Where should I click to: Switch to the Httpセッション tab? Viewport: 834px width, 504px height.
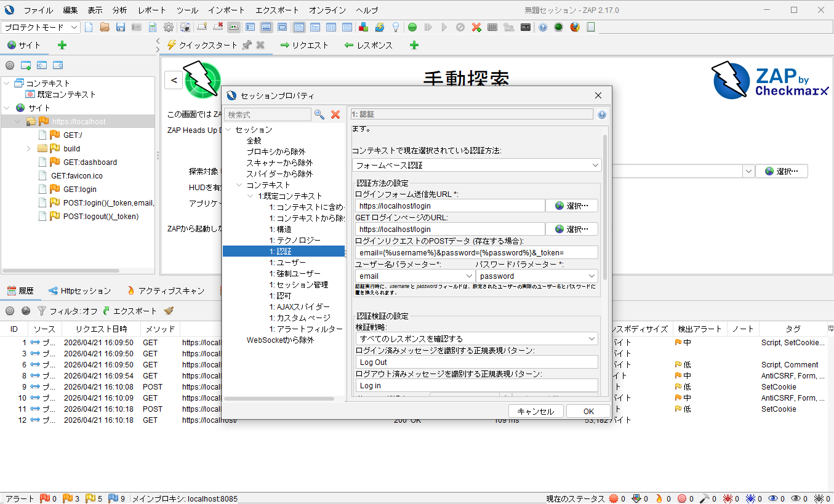[80, 290]
